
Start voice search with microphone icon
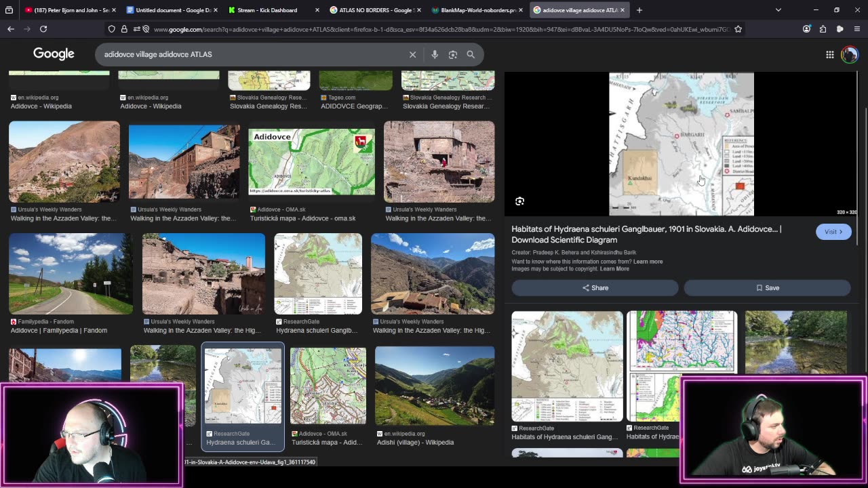click(435, 54)
